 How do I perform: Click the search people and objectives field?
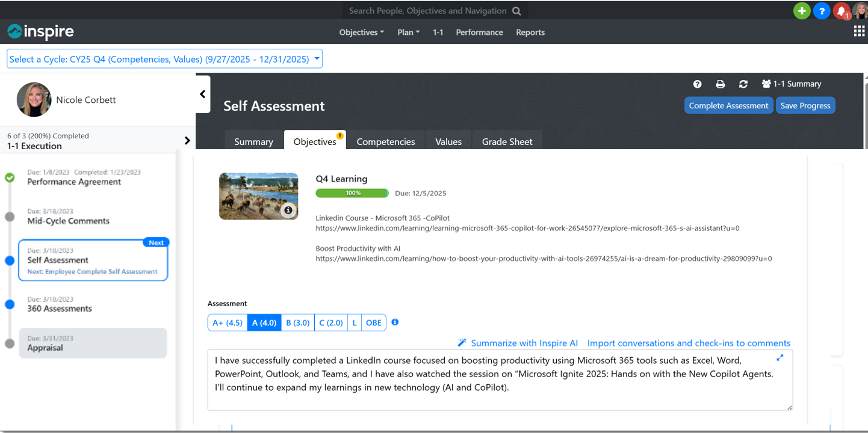pyautogui.click(x=428, y=11)
